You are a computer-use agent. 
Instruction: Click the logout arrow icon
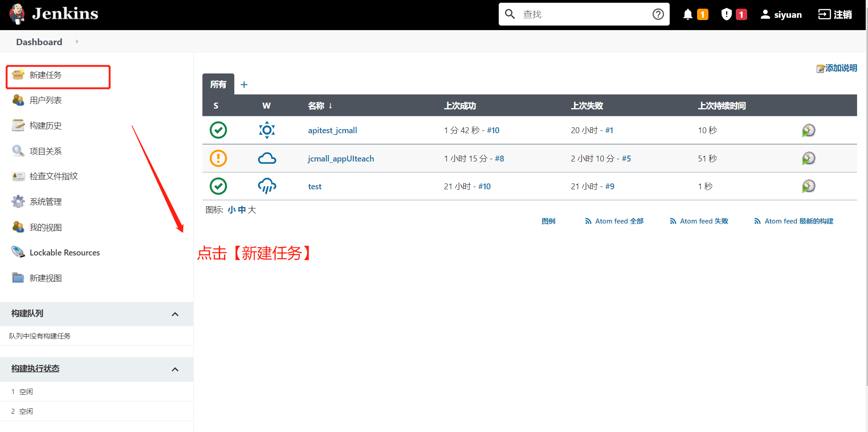[824, 15]
